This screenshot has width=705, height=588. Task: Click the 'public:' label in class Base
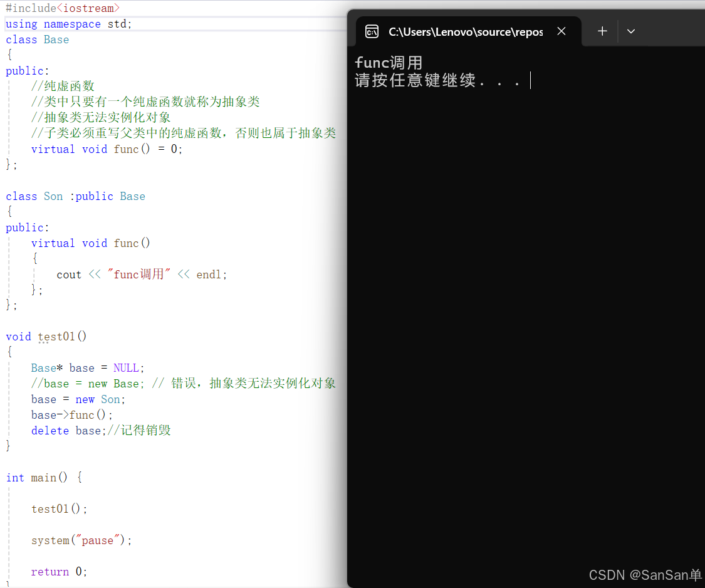27,71
